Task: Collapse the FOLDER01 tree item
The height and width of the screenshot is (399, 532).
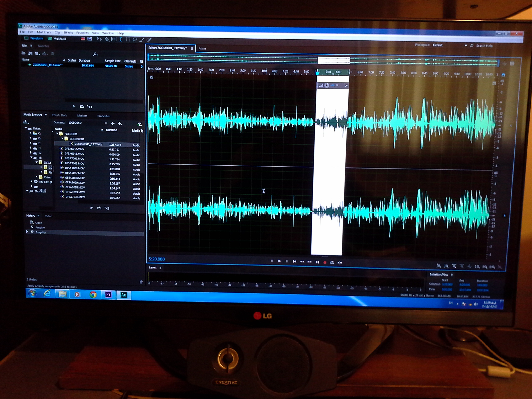Action: coord(57,133)
